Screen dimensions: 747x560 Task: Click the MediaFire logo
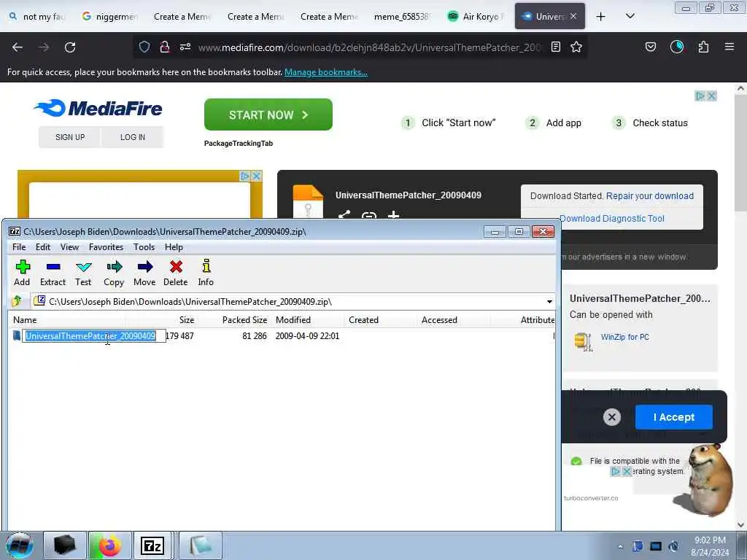(x=98, y=108)
